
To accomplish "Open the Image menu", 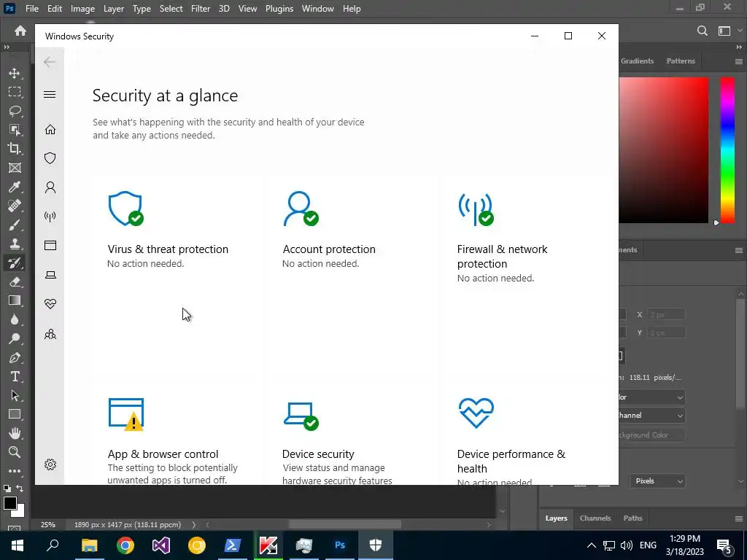I will 82,9.
